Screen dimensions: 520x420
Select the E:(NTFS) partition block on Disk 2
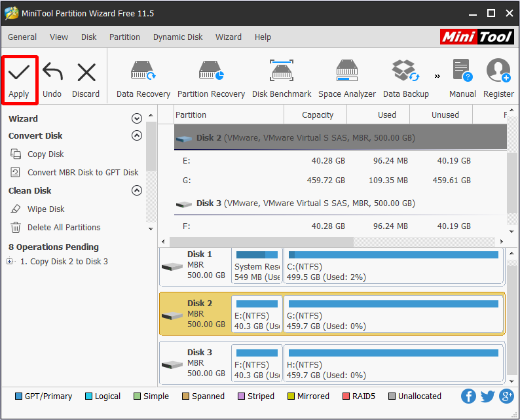tap(257, 314)
